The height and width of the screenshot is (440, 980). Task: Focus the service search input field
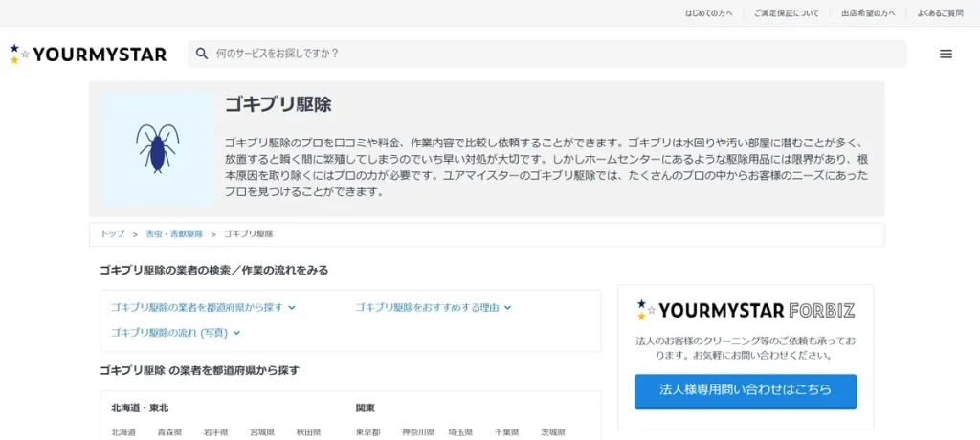click(555, 54)
